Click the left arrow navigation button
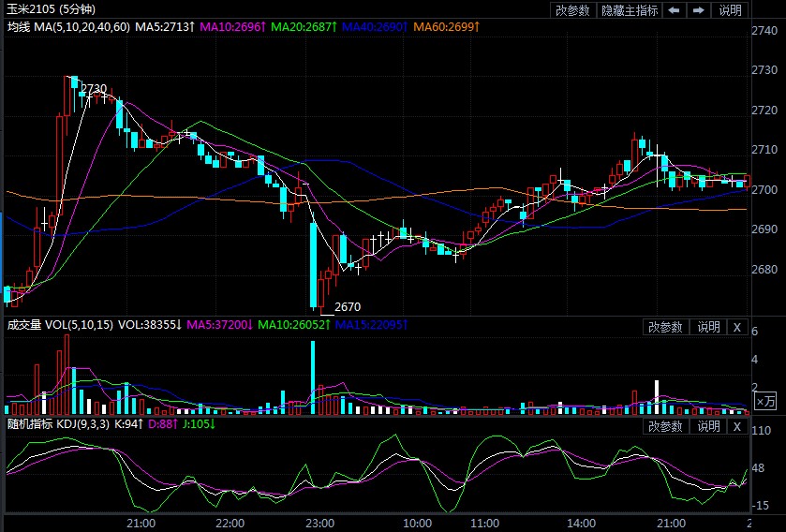The image size is (786, 532). (675, 10)
